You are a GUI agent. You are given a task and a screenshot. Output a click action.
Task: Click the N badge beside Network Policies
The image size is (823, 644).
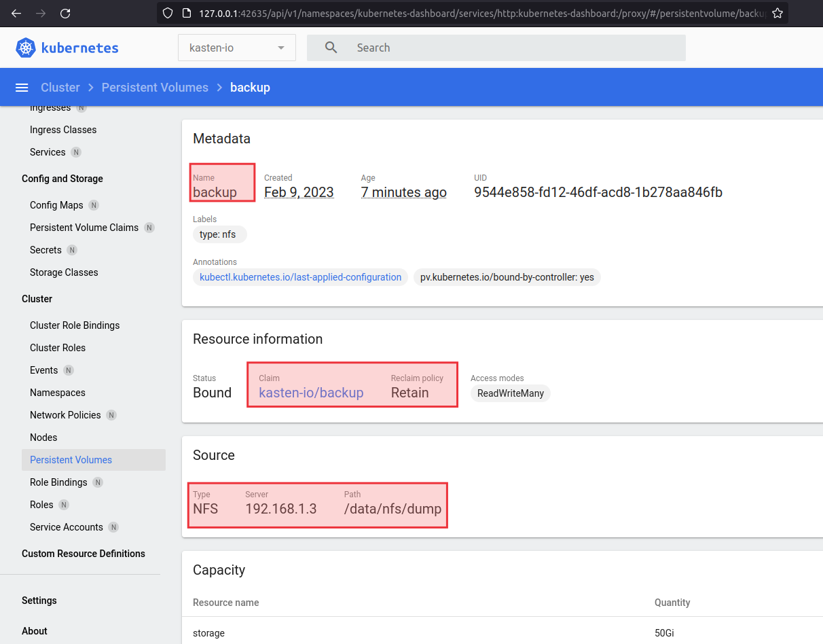click(111, 415)
